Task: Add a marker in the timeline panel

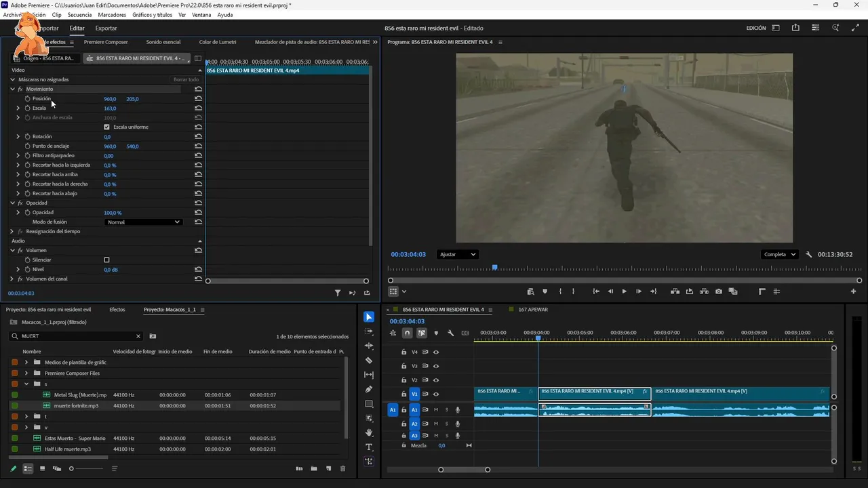Action: click(436, 333)
